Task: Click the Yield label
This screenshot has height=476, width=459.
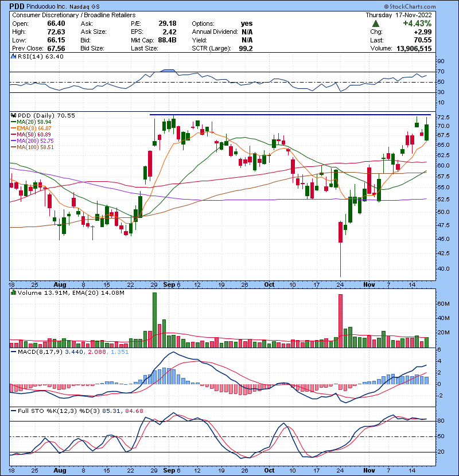Action: (x=199, y=40)
